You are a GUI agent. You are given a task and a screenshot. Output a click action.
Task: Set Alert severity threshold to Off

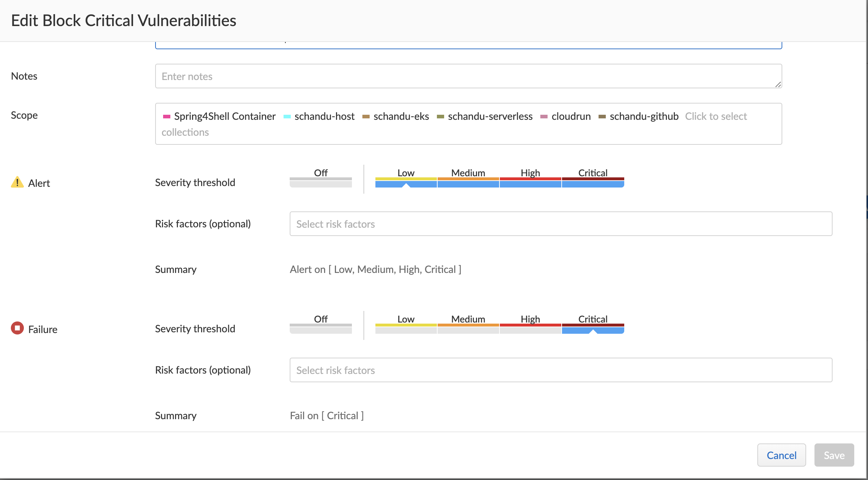coord(320,182)
